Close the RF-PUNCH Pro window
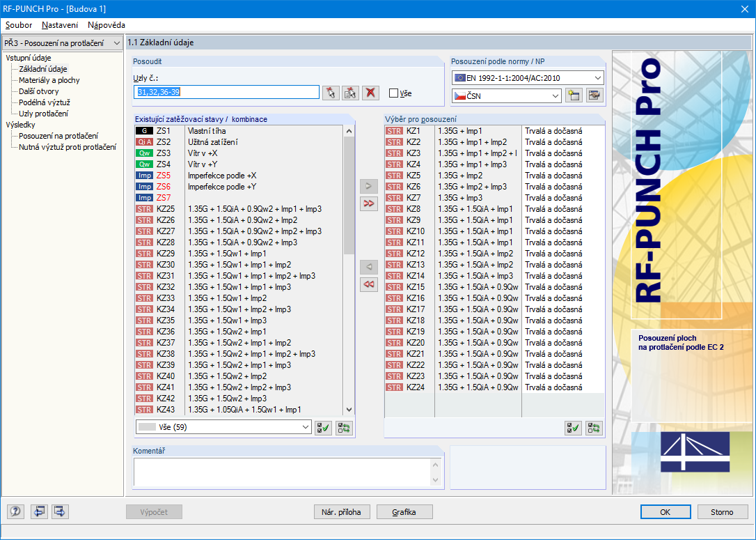Image resolution: width=756 pixels, height=540 pixels. (744, 8)
